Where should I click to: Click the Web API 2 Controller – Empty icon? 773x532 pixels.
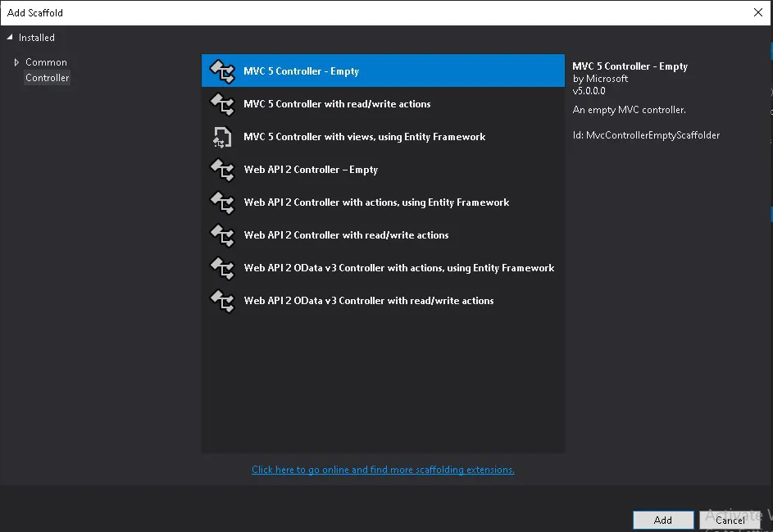(222, 170)
